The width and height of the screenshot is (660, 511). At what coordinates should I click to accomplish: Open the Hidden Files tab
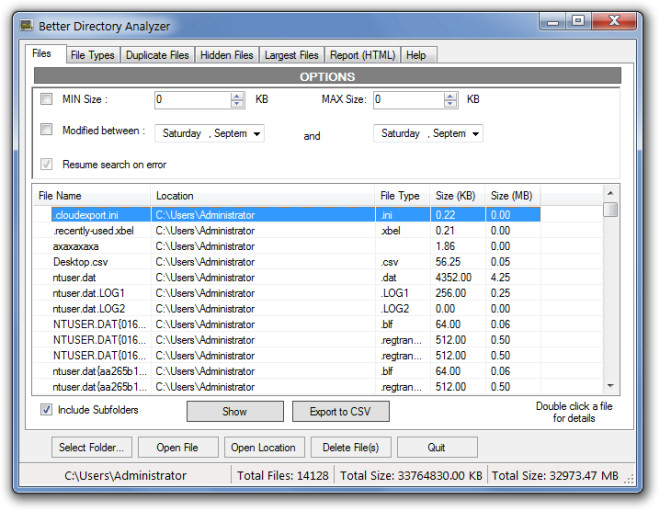click(x=227, y=55)
